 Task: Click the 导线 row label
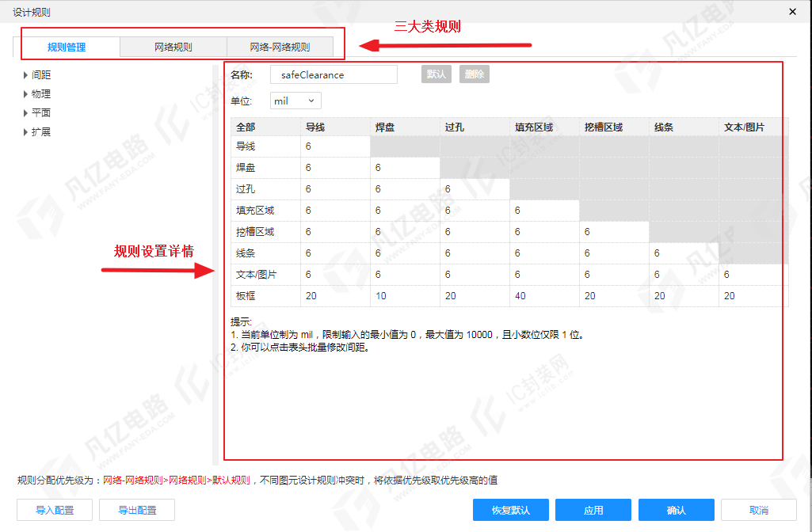(x=265, y=146)
